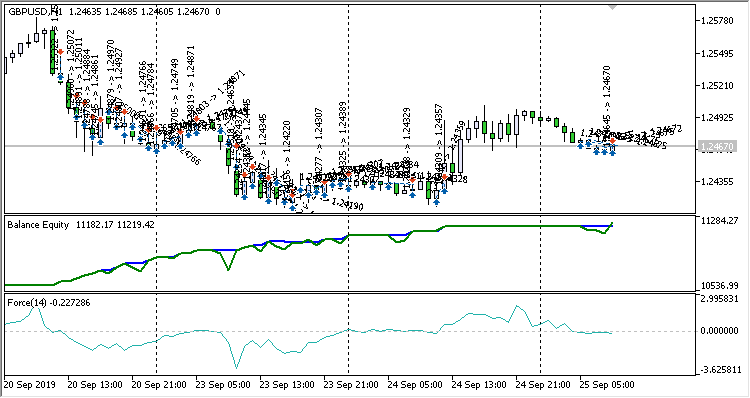The width and height of the screenshot is (750, 398).
Task: Click the grey chart shift triangle marker
Action: point(612,7)
